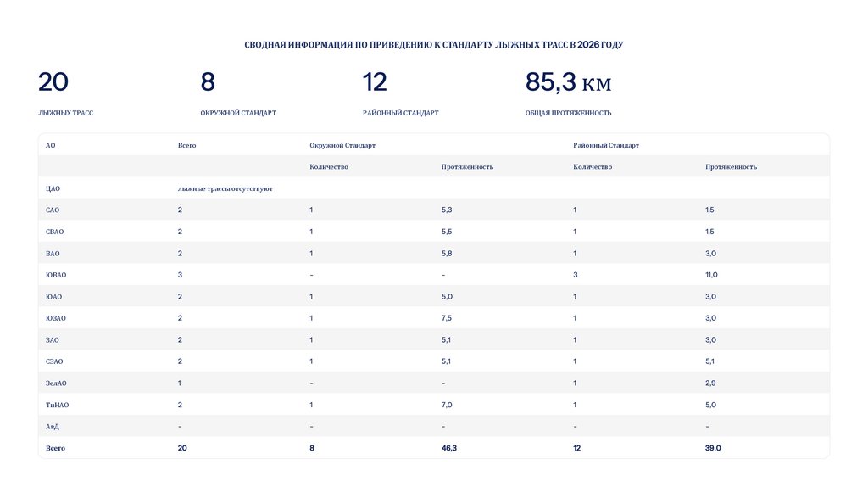The image size is (868, 487).
Task: Select the 85,3 км total length figure
Action: point(568,82)
